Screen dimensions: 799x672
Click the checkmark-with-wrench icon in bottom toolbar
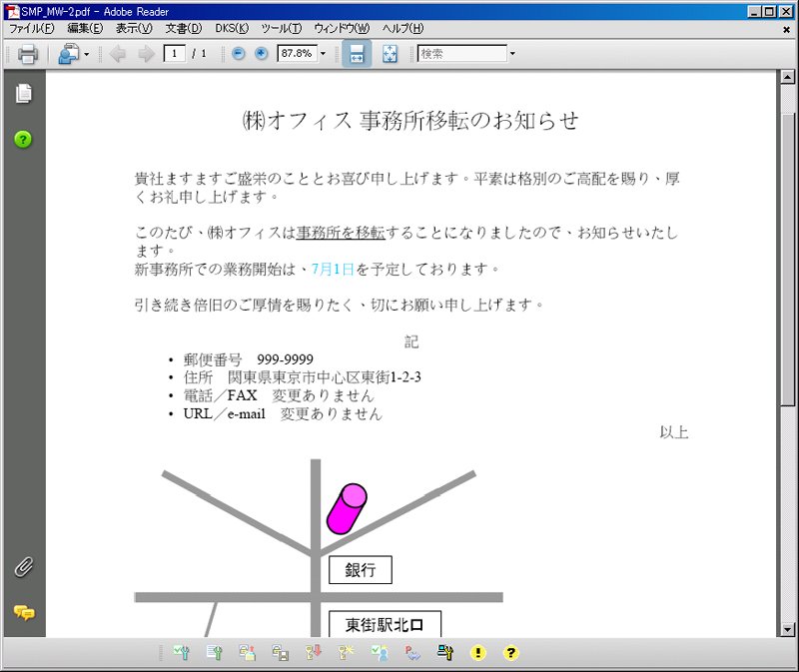coord(182,653)
